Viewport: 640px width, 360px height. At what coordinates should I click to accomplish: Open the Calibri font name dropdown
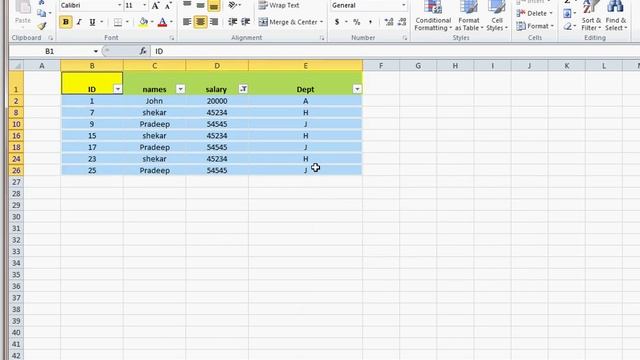(120, 5)
